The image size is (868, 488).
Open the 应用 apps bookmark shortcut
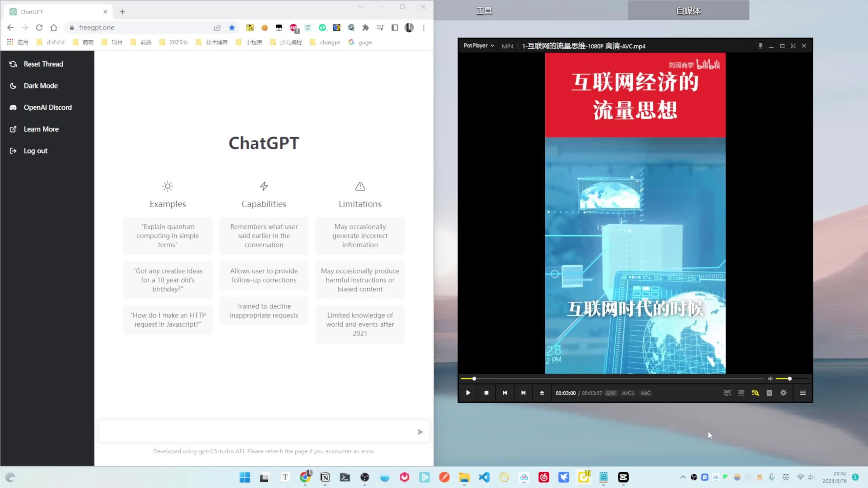pos(18,42)
